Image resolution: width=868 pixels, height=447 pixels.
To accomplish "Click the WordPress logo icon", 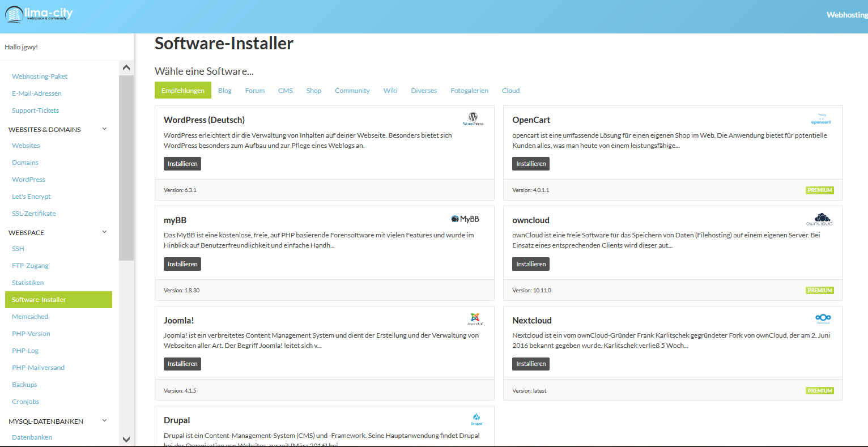I will tap(473, 119).
